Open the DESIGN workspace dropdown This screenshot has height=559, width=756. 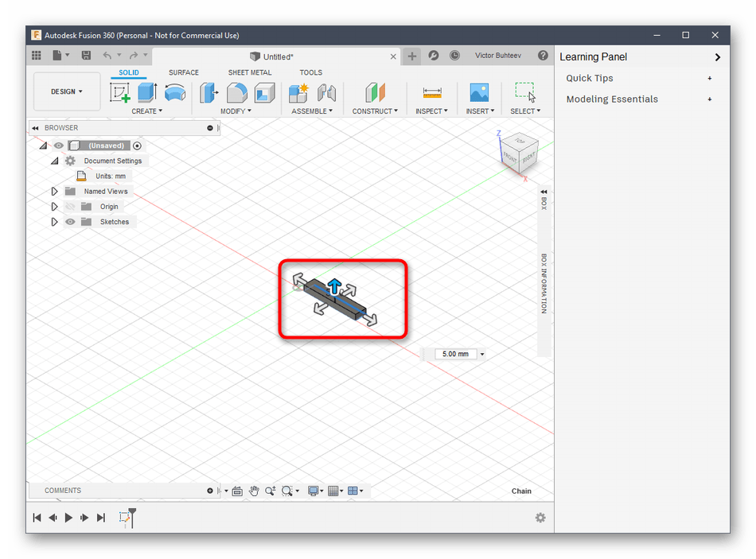67,91
